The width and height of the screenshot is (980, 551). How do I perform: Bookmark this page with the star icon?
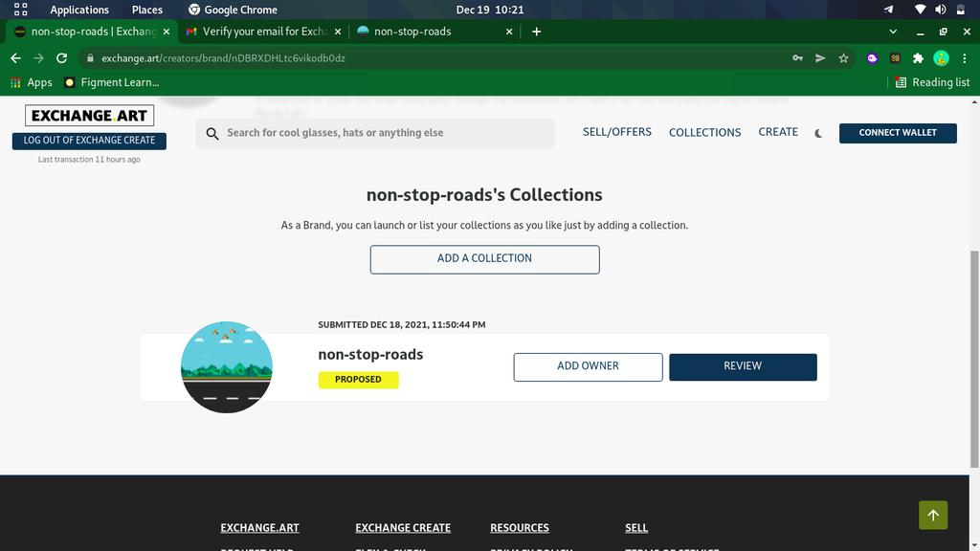coord(844,58)
